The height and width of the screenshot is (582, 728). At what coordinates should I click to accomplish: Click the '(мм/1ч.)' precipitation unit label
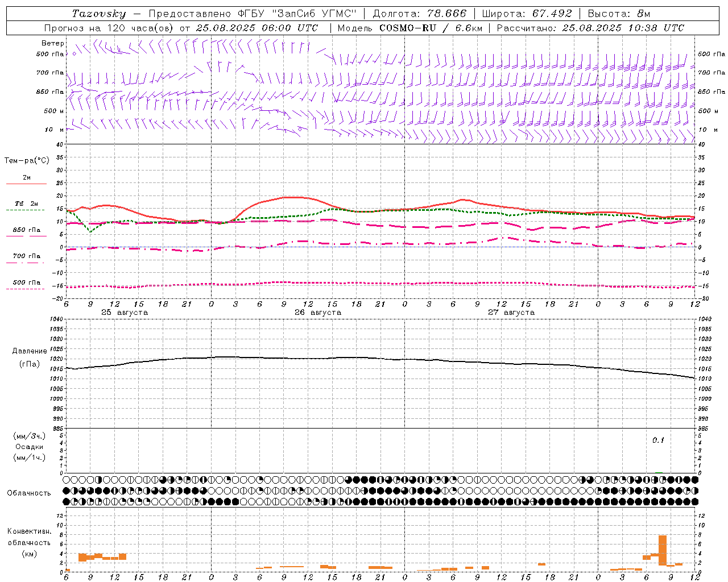pos(30,458)
